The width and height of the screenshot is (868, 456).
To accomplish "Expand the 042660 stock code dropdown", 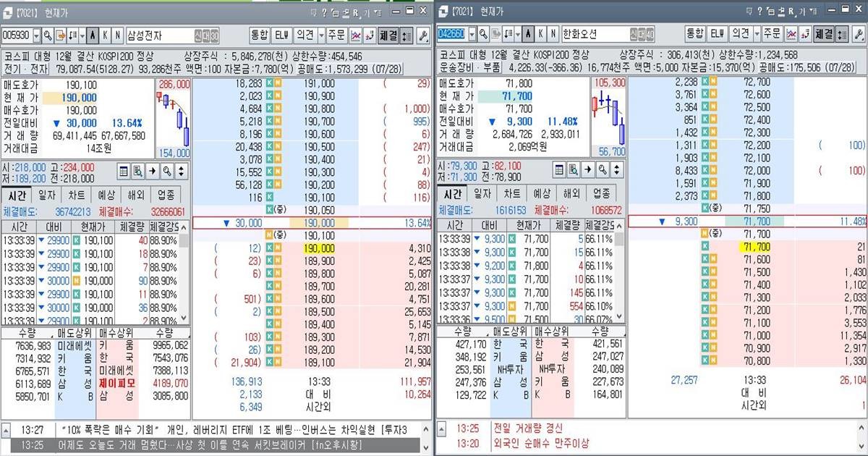I will coord(472,35).
